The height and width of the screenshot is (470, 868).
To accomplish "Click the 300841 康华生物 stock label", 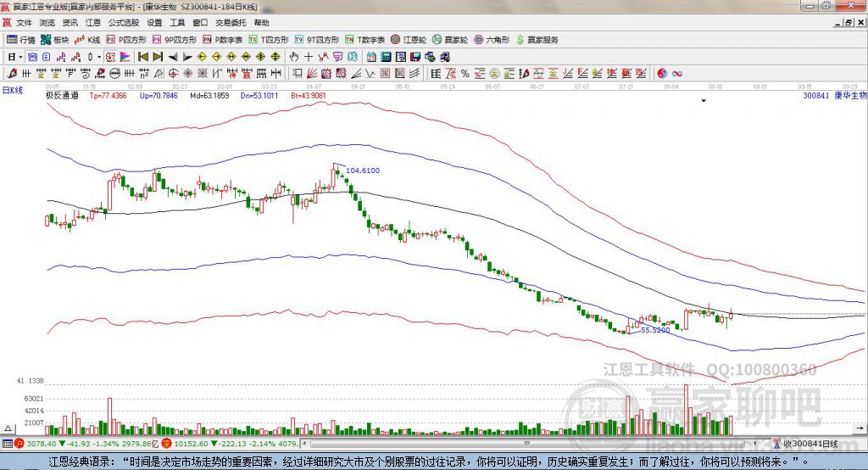I will click(835, 95).
